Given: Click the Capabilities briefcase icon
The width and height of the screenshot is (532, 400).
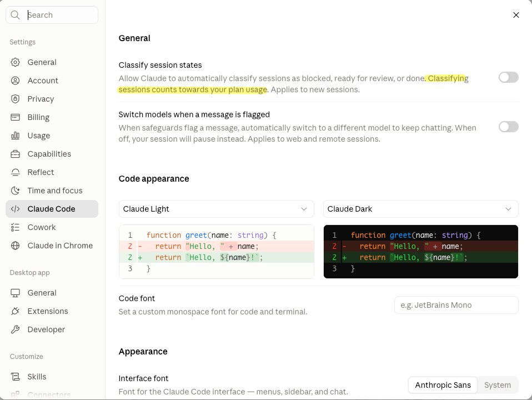Looking at the screenshot, I should [x=15, y=154].
